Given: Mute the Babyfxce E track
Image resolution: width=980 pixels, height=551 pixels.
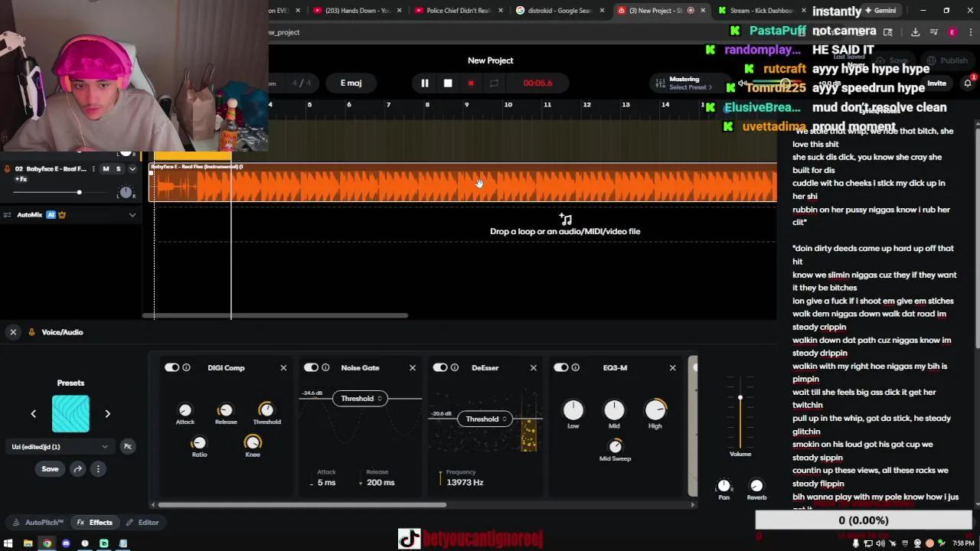Looking at the screenshot, I should 106,168.
